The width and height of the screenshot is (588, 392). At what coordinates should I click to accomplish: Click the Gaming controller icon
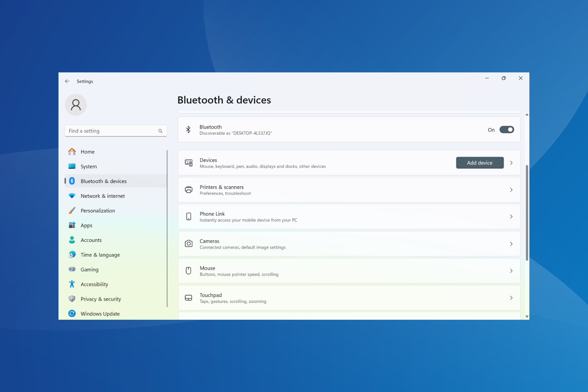pos(72,269)
